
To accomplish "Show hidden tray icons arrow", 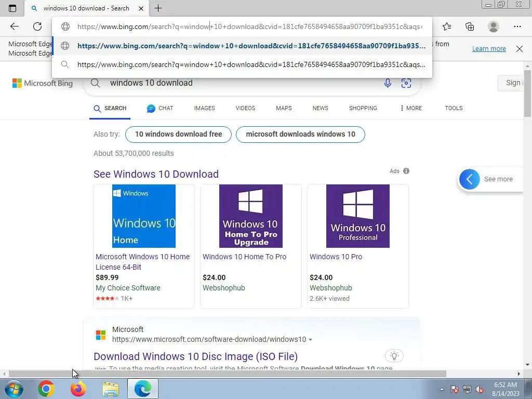I will pos(442,390).
